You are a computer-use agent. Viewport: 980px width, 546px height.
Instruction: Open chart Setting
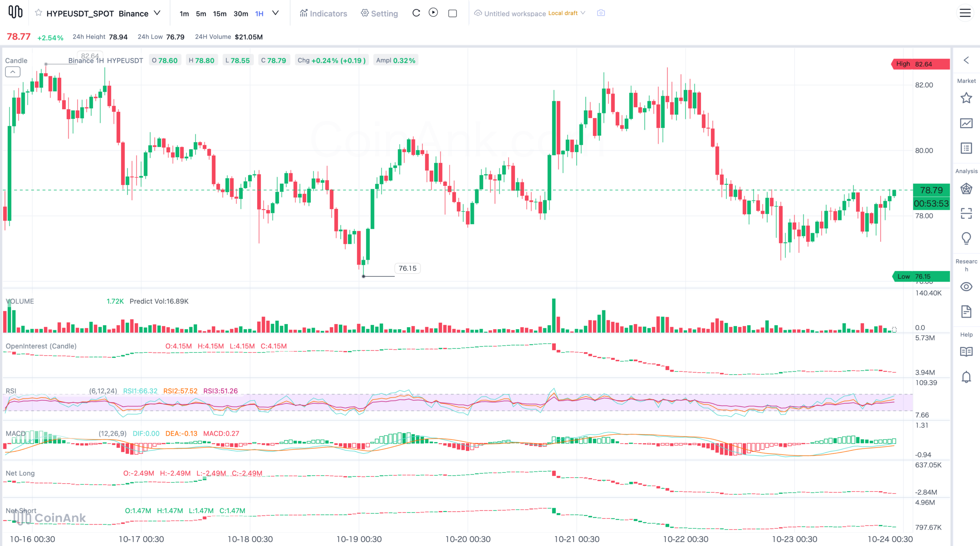[379, 13]
